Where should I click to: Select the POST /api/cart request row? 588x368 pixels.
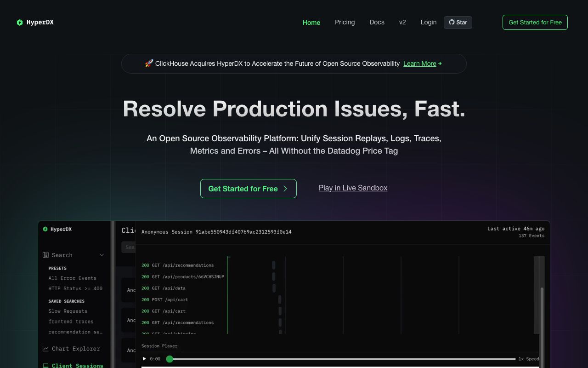point(165,300)
